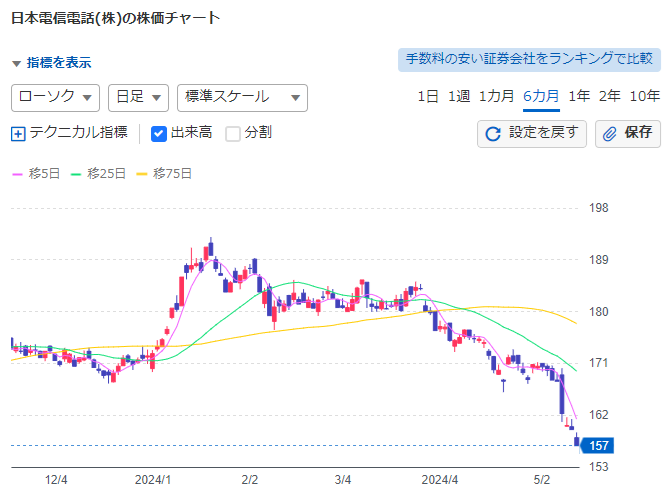The height and width of the screenshot is (497, 668).
Task: Show the 10年 chart range
Action: (644, 97)
